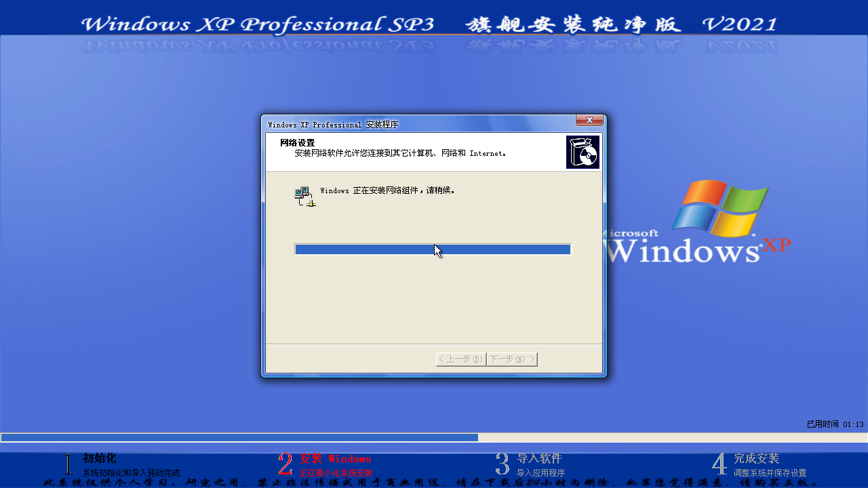The image size is (868, 488).
Task: Click the overall installation progress bar
Action: [x=434, y=438]
